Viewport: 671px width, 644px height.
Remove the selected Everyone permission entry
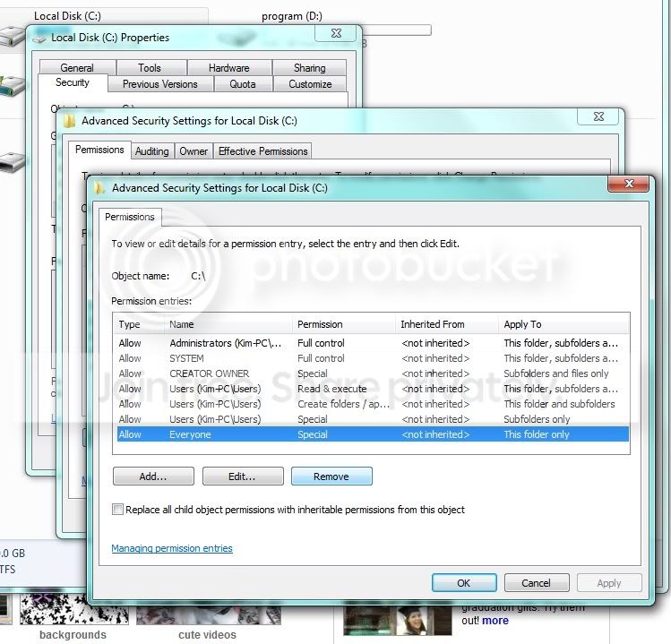coord(331,477)
